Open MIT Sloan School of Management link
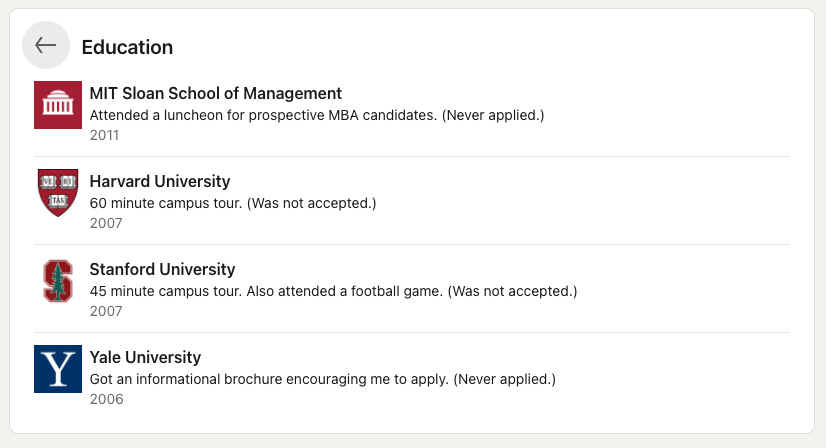 [215, 93]
